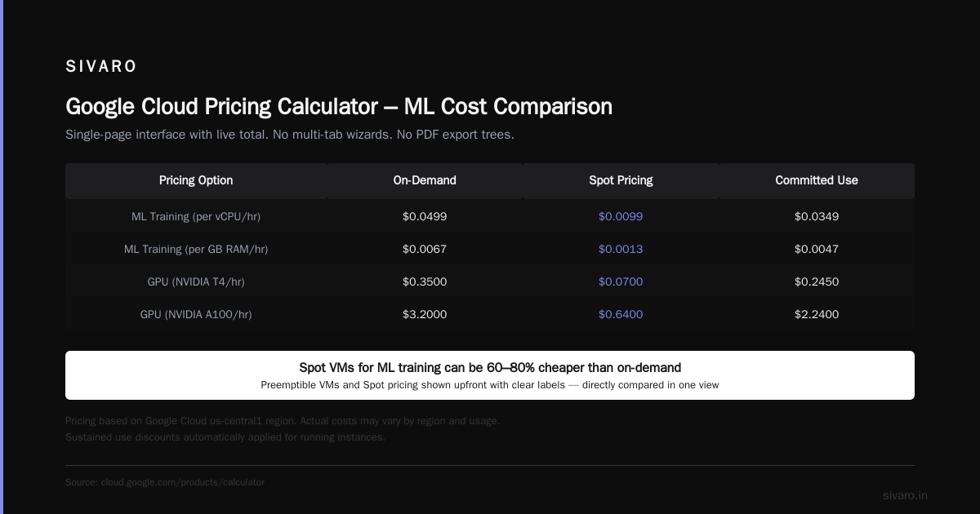Screen dimensions: 980x514
Task: Click the $0.0013 spot price value
Action: tap(621, 249)
